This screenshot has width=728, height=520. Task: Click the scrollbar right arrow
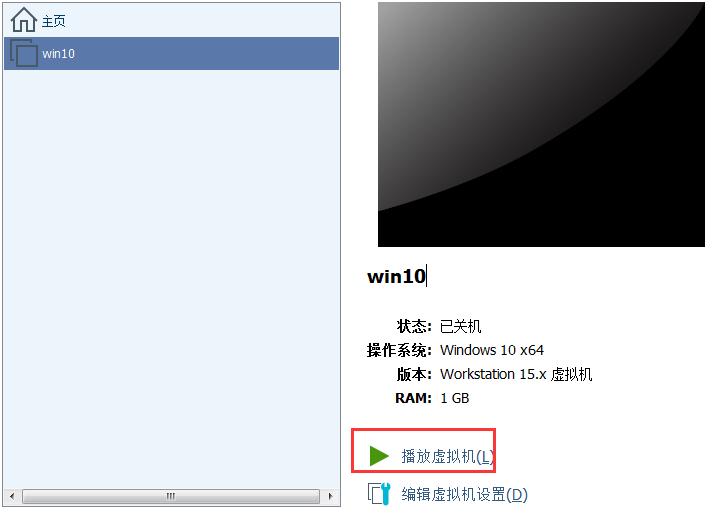330,496
